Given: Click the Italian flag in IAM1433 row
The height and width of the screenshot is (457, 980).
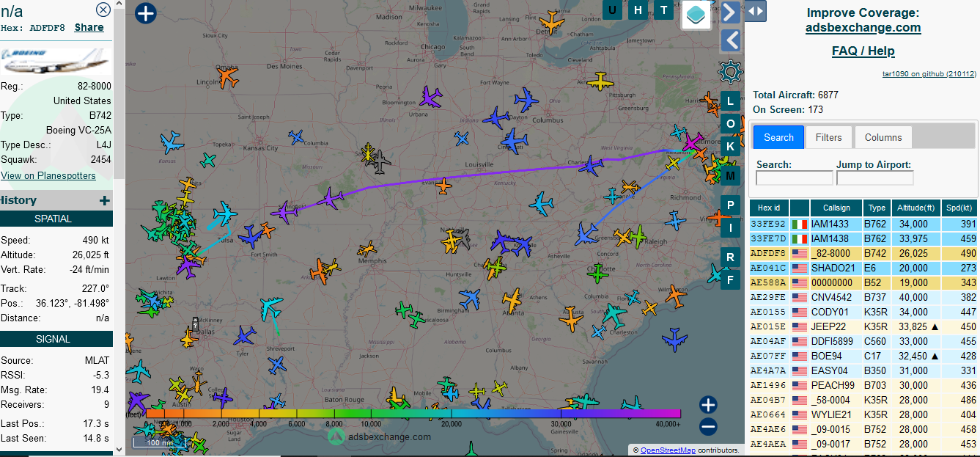Looking at the screenshot, I should [799, 224].
